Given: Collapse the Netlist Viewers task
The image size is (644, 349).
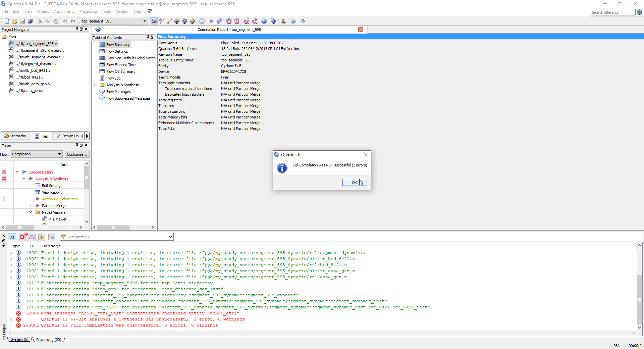Looking at the screenshot, I should click(30, 212).
